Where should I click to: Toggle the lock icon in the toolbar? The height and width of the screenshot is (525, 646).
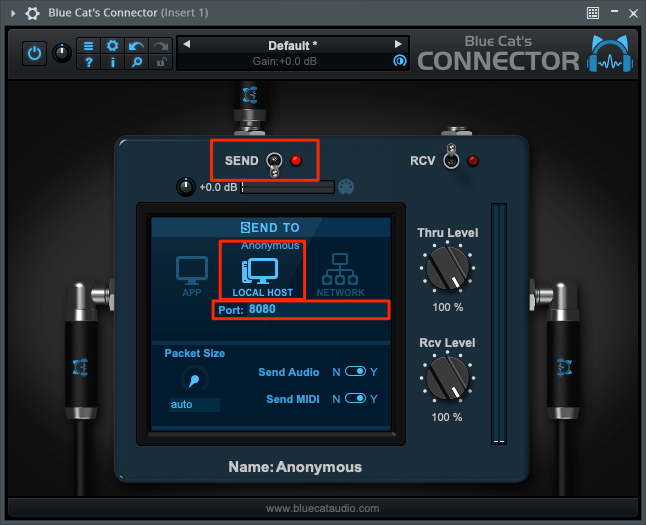(x=161, y=62)
